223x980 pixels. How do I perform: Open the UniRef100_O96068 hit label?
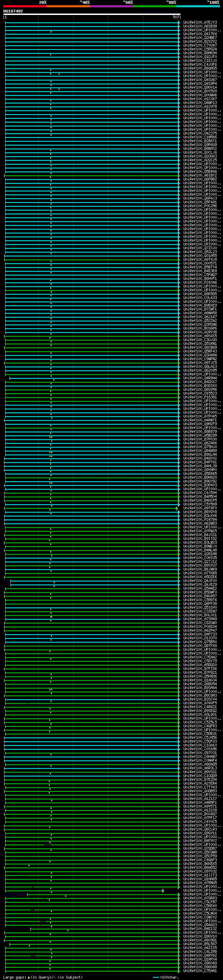tap(200, 967)
